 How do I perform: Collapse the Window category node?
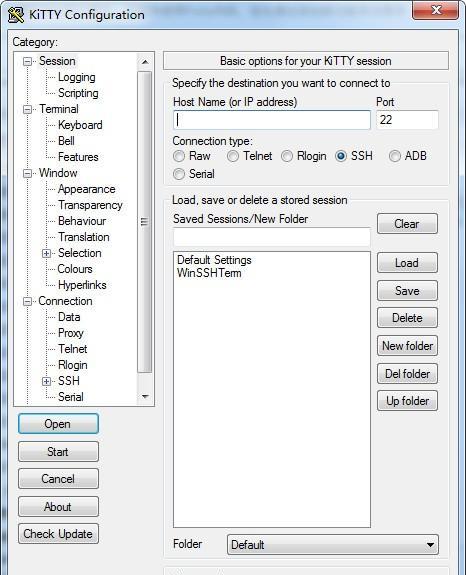(27, 173)
